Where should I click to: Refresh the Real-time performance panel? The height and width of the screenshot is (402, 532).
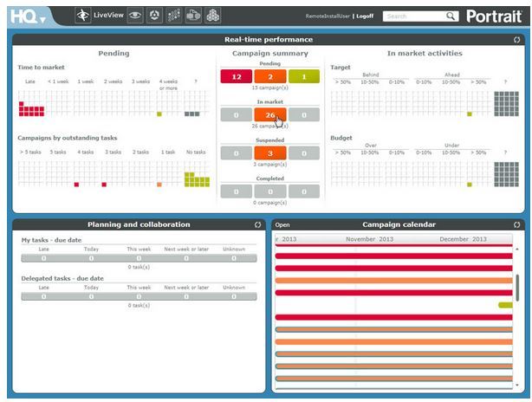(x=516, y=40)
